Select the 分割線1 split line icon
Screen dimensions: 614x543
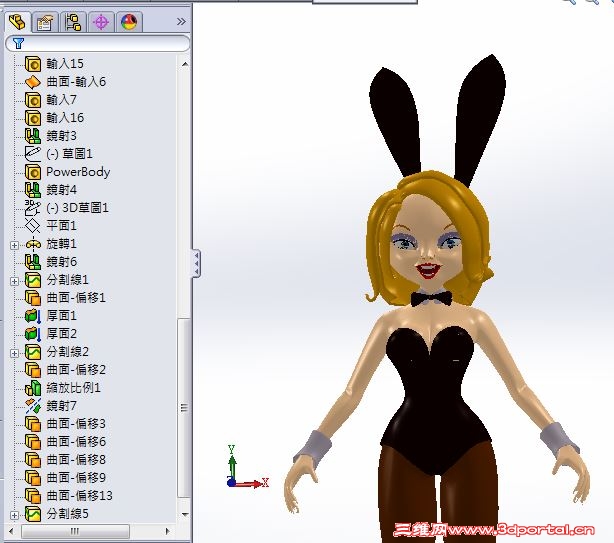(33, 280)
